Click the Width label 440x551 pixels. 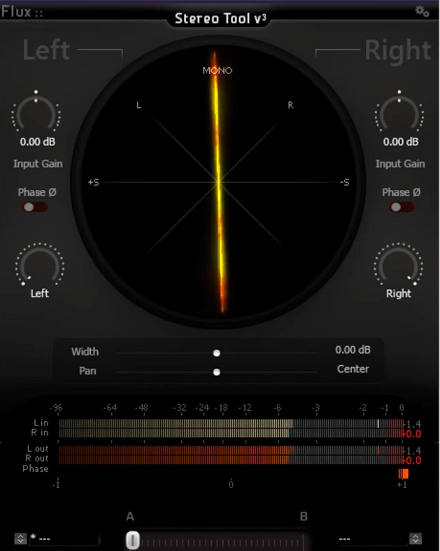point(85,352)
